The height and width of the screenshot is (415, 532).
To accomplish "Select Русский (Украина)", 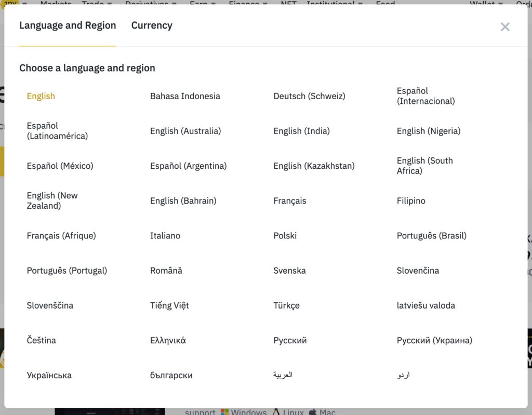I will [434, 340].
